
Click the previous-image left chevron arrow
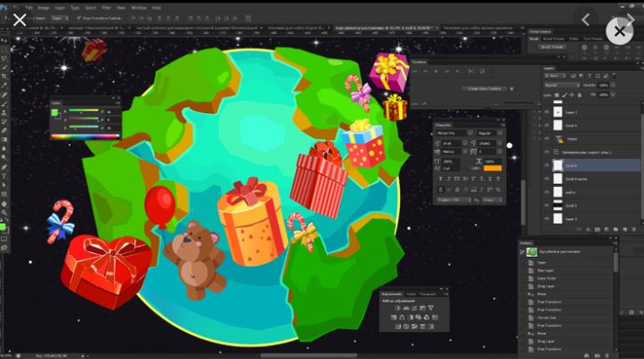pyautogui.click(x=586, y=19)
